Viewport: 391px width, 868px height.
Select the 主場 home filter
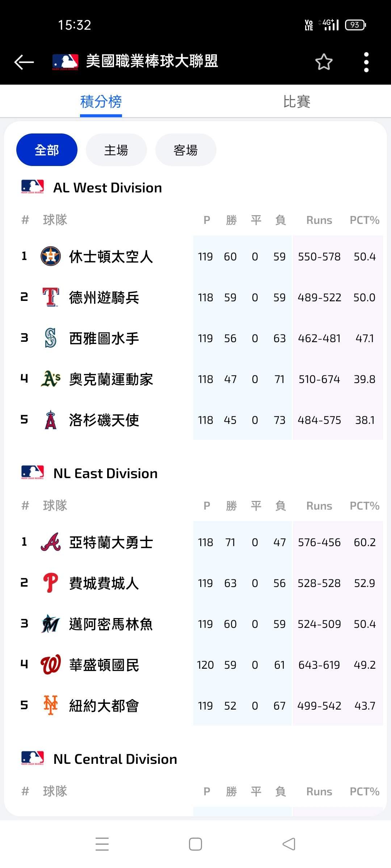point(116,150)
